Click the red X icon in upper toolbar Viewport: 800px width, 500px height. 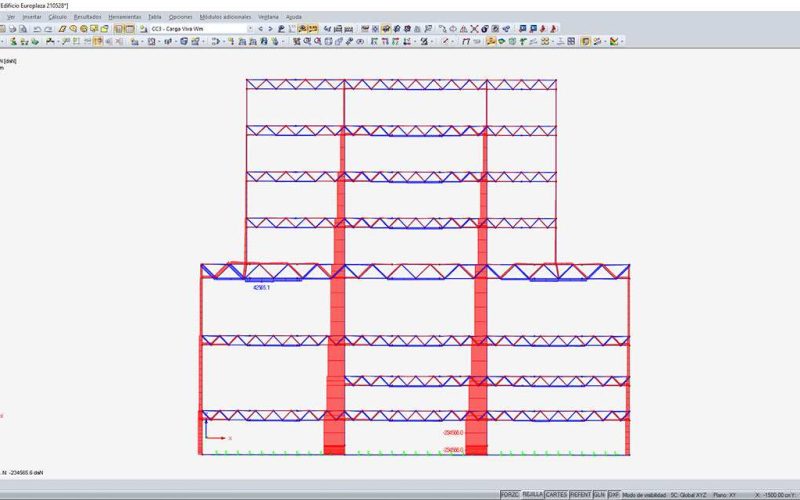click(474, 29)
